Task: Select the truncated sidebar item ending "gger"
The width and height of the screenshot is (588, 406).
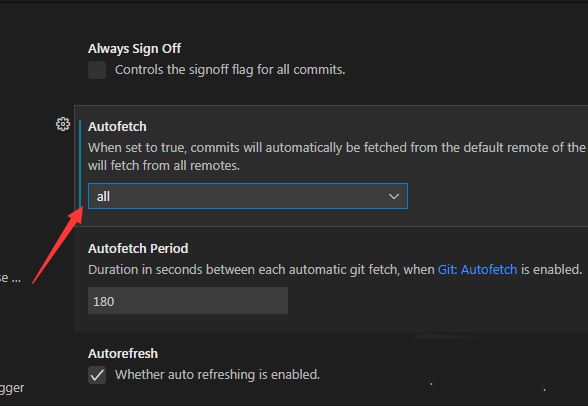Action: click(x=12, y=388)
